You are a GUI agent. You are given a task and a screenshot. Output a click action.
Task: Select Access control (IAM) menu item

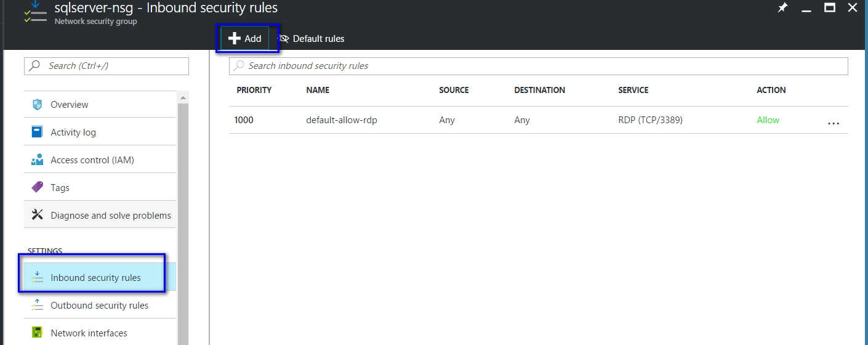pos(100,160)
